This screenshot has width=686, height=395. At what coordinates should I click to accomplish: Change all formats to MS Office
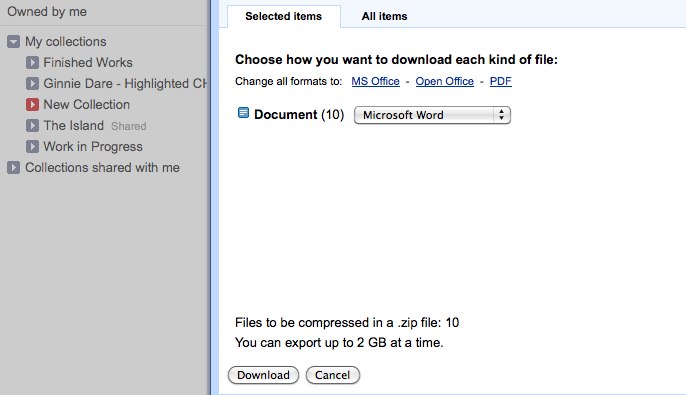(x=375, y=81)
